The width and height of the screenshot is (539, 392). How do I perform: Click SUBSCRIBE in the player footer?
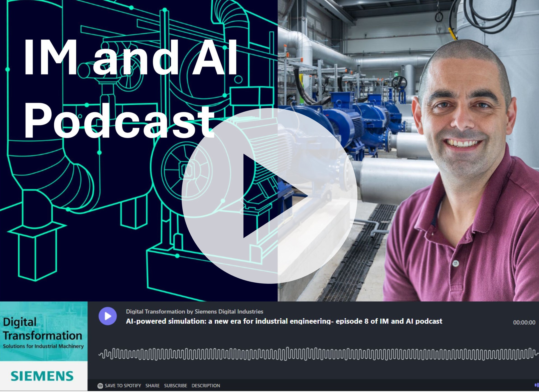(175, 386)
